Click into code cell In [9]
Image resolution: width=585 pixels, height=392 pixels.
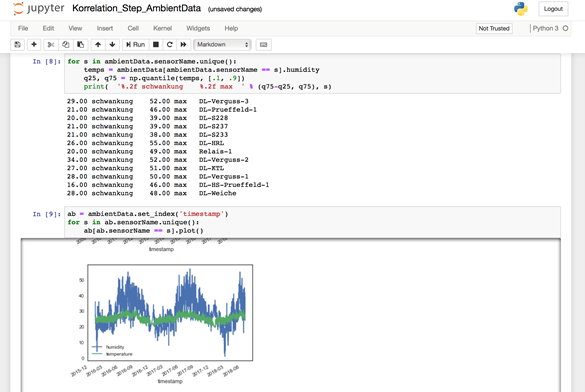(312, 222)
